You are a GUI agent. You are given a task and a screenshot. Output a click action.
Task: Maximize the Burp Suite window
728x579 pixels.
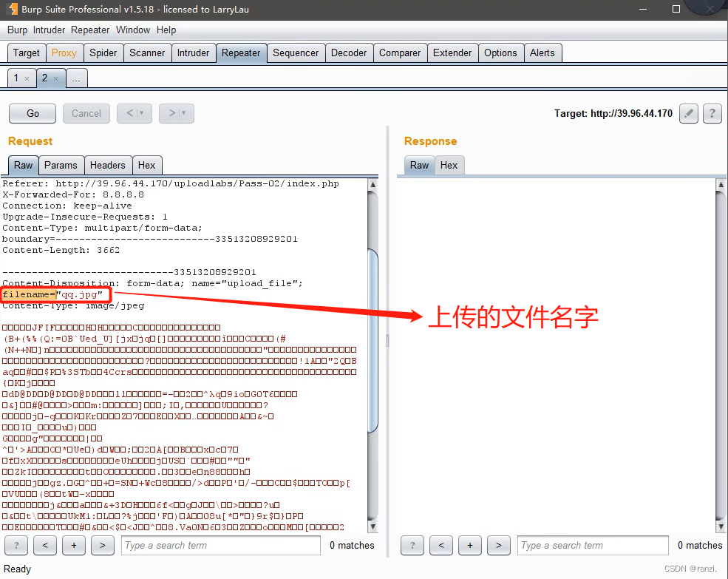click(676, 9)
